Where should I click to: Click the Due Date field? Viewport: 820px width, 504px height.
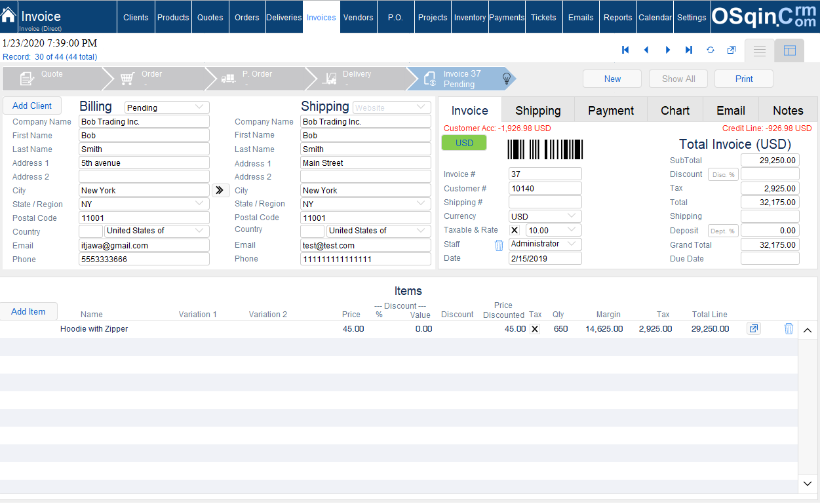(770, 258)
